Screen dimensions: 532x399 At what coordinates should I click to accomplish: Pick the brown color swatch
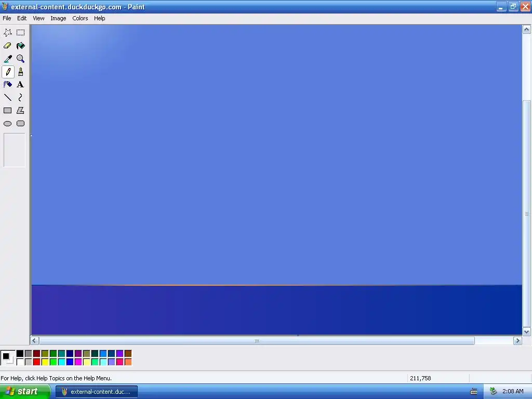(128, 354)
